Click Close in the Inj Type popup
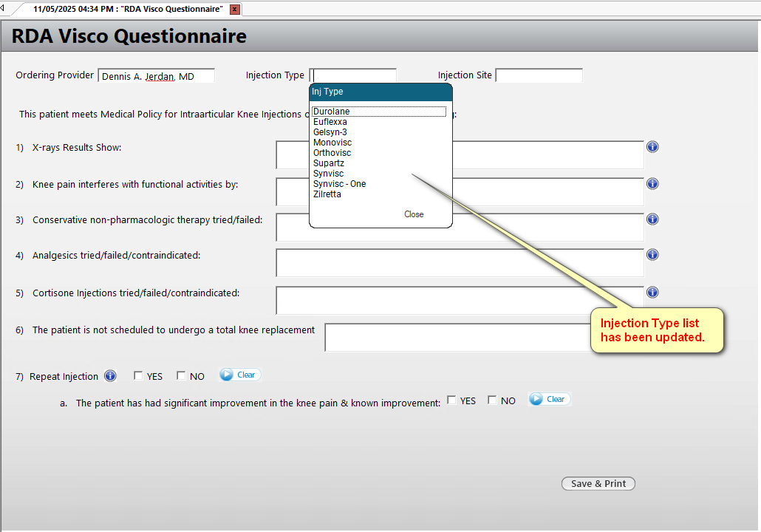Viewport: 761px width, 532px height. coord(414,214)
